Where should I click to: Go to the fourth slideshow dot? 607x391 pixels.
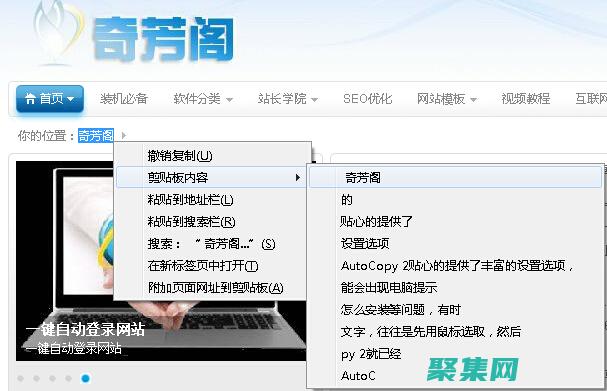coord(69,378)
